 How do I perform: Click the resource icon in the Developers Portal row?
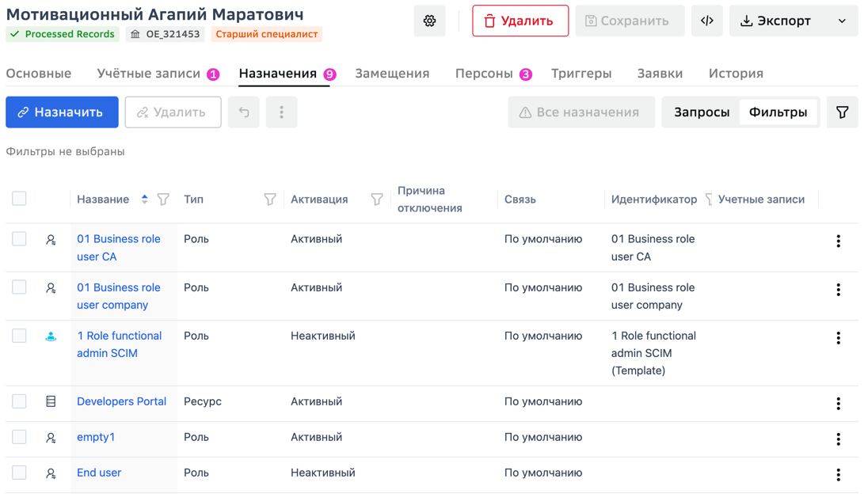point(51,401)
